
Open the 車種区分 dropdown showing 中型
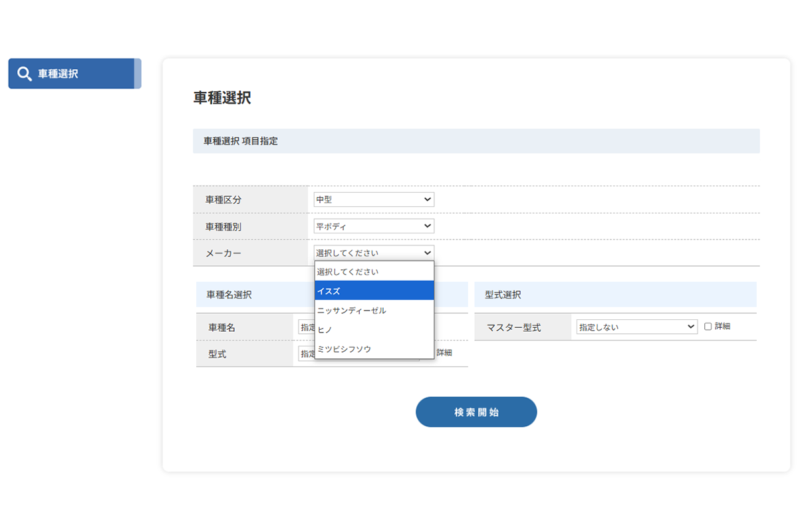[374, 199]
